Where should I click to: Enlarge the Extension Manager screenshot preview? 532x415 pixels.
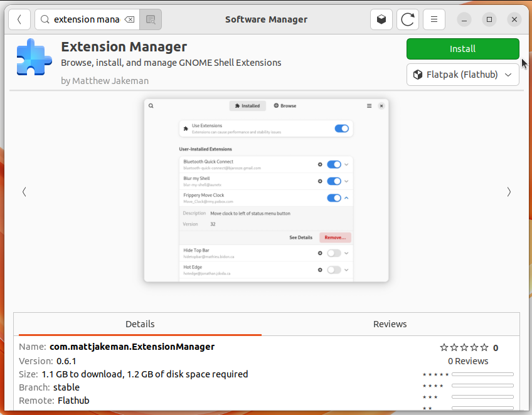(x=267, y=190)
